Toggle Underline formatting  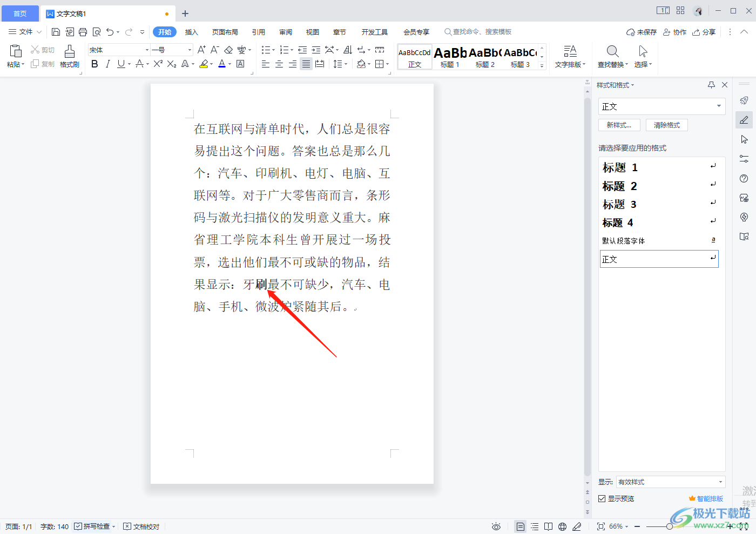(x=121, y=64)
